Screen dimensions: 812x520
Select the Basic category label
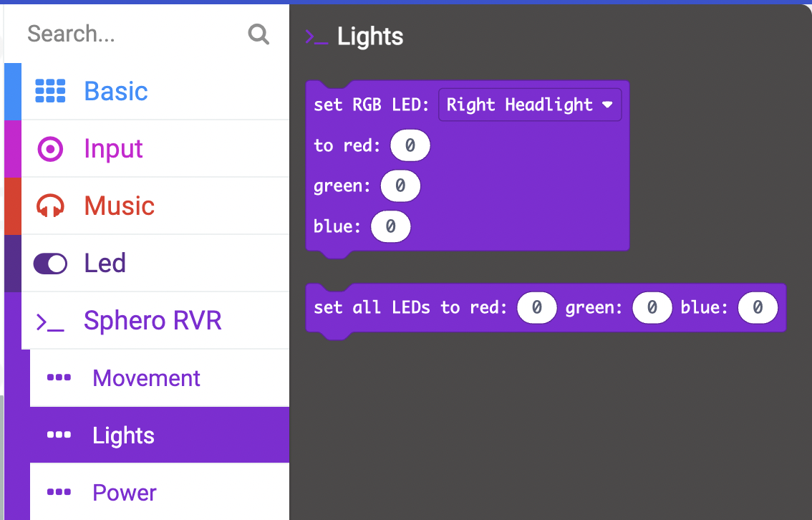point(115,90)
